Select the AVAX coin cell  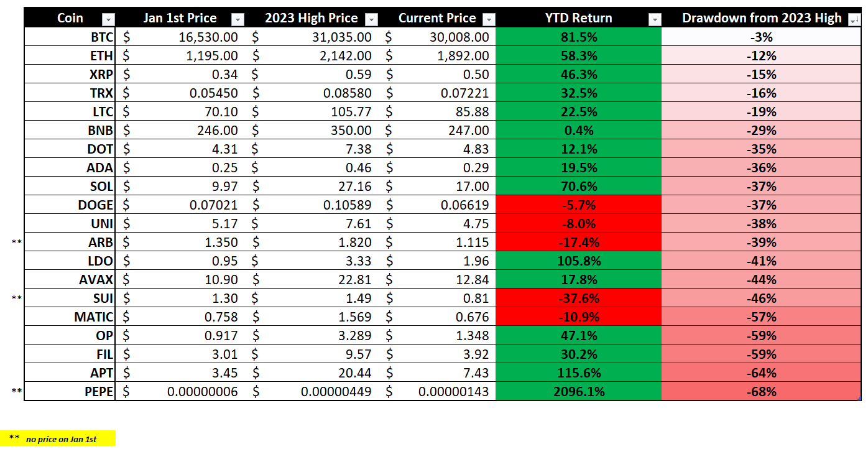(x=70, y=280)
